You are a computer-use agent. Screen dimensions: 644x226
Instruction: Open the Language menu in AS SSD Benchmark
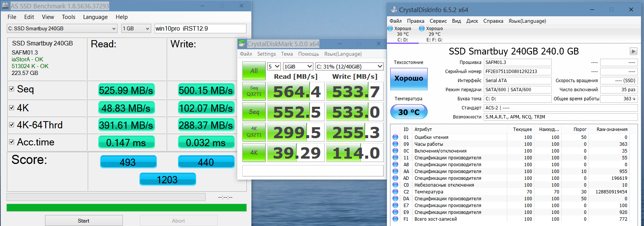pyautogui.click(x=95, y=17)
